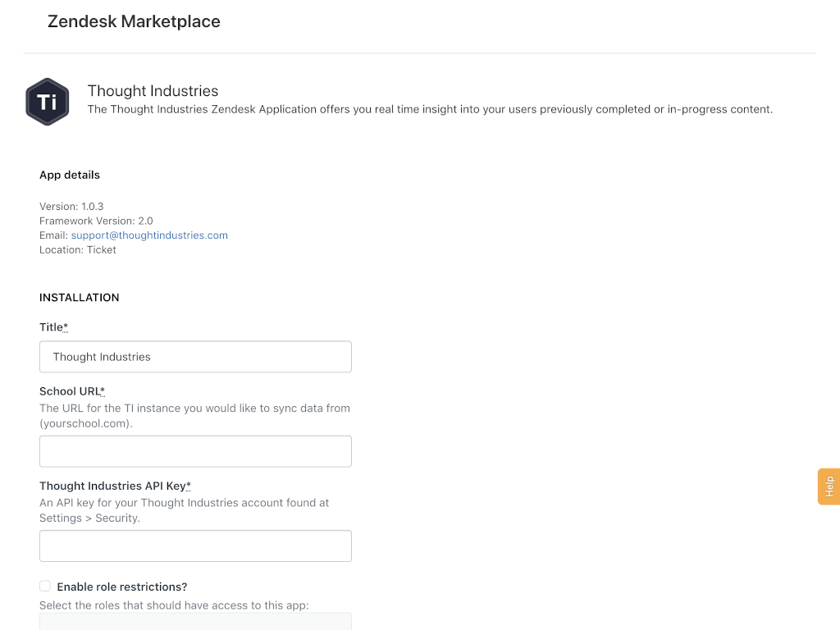Enable the role restrictions checkbox

[x=45, y=586]
